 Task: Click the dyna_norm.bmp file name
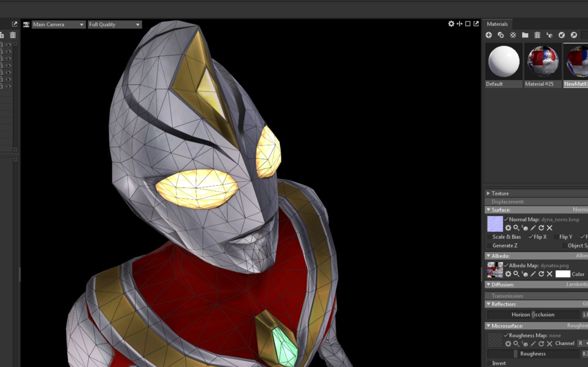pyautogui.click(x=560, y=219)
